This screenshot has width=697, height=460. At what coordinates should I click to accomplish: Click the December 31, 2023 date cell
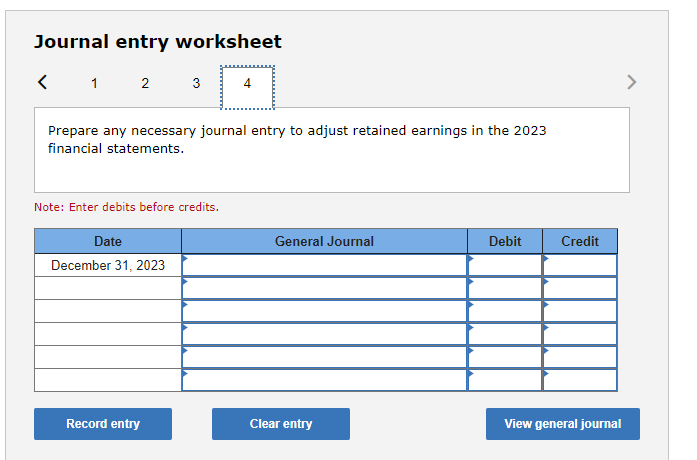(108, 265)
